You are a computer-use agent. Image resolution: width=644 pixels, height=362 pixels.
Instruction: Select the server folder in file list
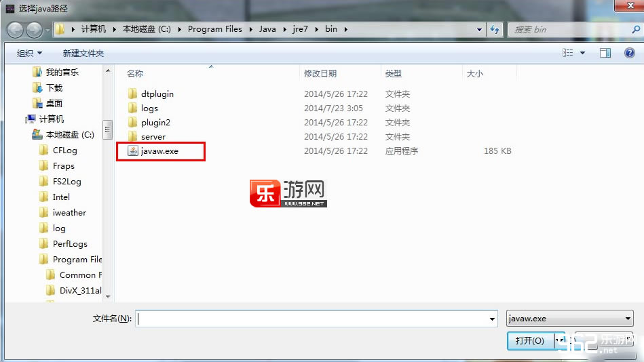(x=153, y=137)
